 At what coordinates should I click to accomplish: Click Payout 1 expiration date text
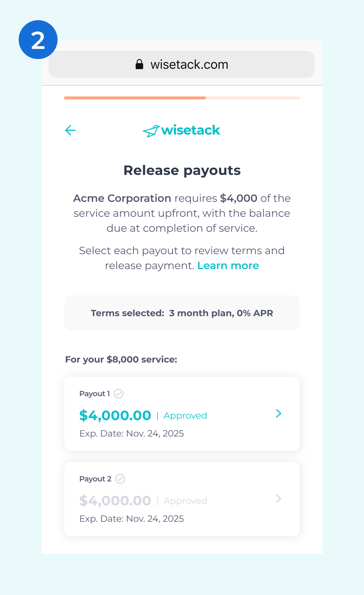132,434
